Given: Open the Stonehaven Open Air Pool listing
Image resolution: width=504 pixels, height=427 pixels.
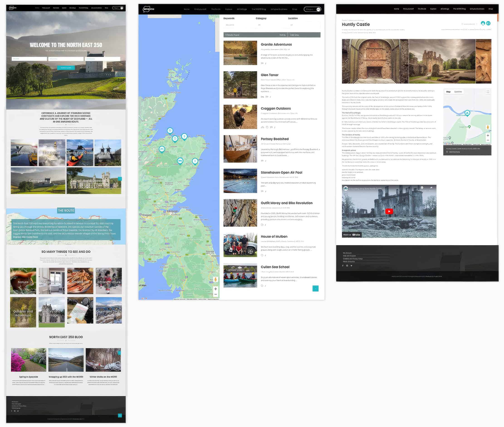Looking at the screenshot, I should tap(281, 172).
